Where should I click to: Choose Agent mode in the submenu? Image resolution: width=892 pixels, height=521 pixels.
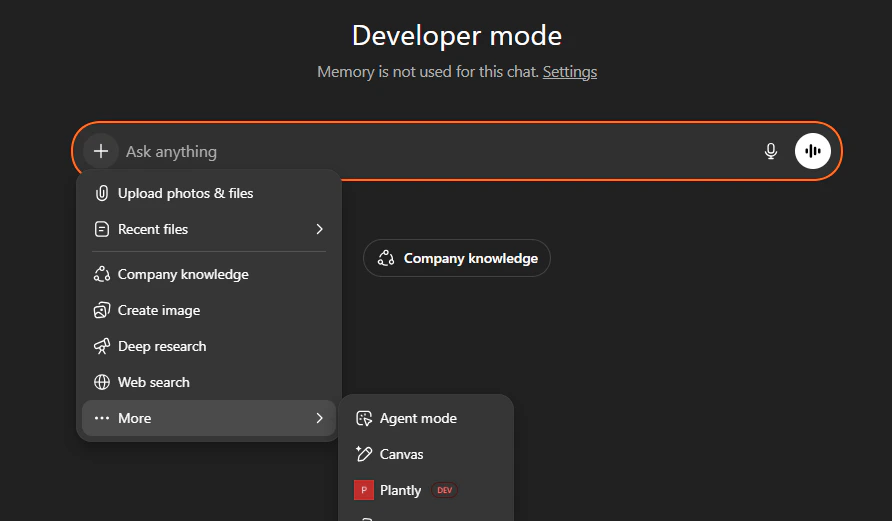click(x=426, y=418)
